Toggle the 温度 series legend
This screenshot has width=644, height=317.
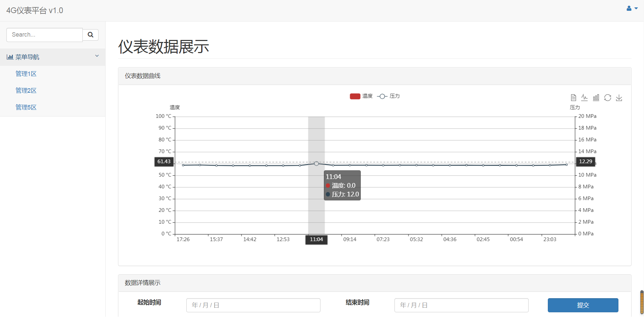367,96
